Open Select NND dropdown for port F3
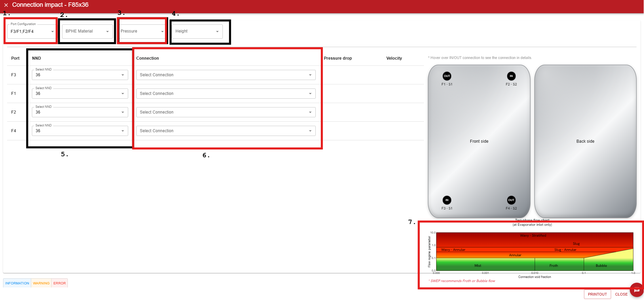 tap(80, 75)
